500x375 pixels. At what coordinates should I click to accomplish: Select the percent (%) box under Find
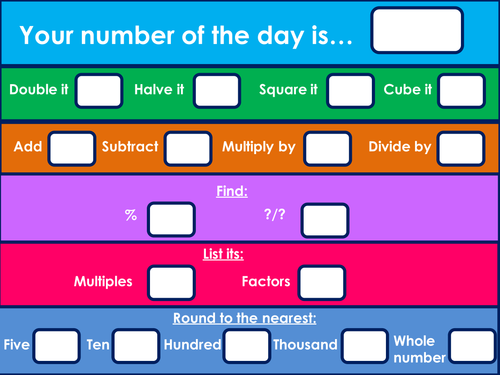click(171, 219)
